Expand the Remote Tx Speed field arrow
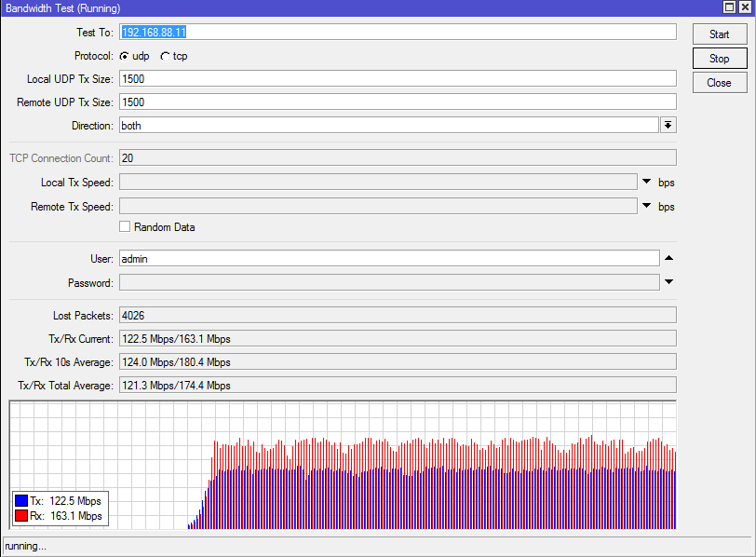This screenshot has width=756, height=557. pos(647,207)
